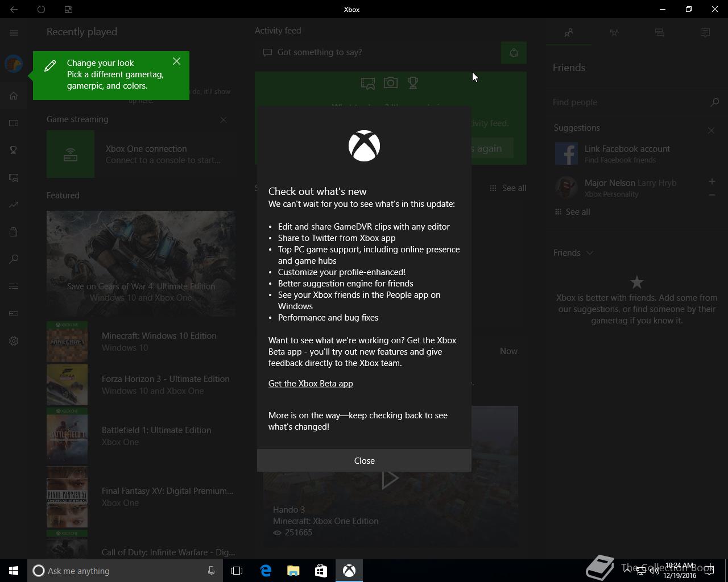
Task: Go to Home in the sidebar
Action: [14, 95]
